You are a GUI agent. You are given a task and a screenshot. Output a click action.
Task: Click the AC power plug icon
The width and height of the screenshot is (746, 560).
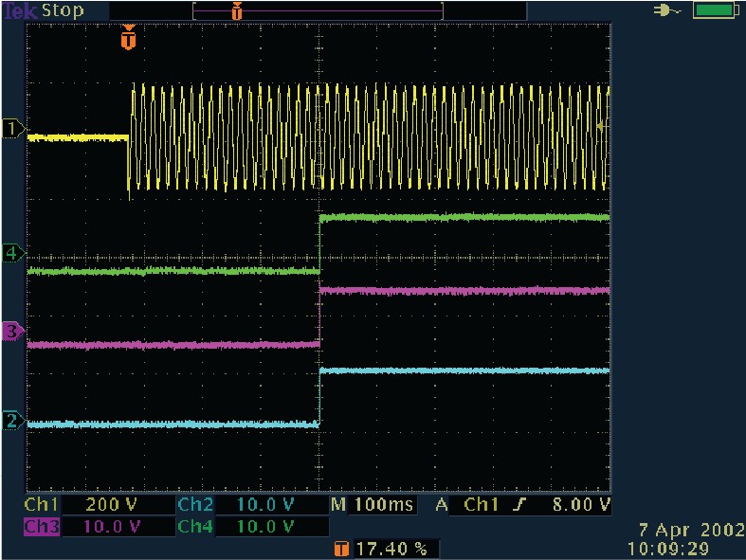666,10
